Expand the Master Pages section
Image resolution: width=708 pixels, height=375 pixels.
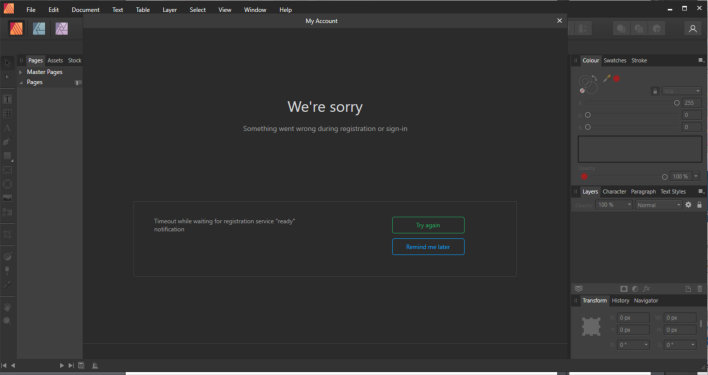pos(20,72)
